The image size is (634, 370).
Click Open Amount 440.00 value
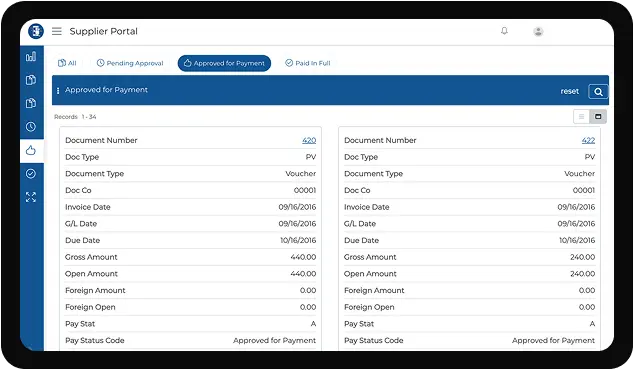click(x=303, y=274)
